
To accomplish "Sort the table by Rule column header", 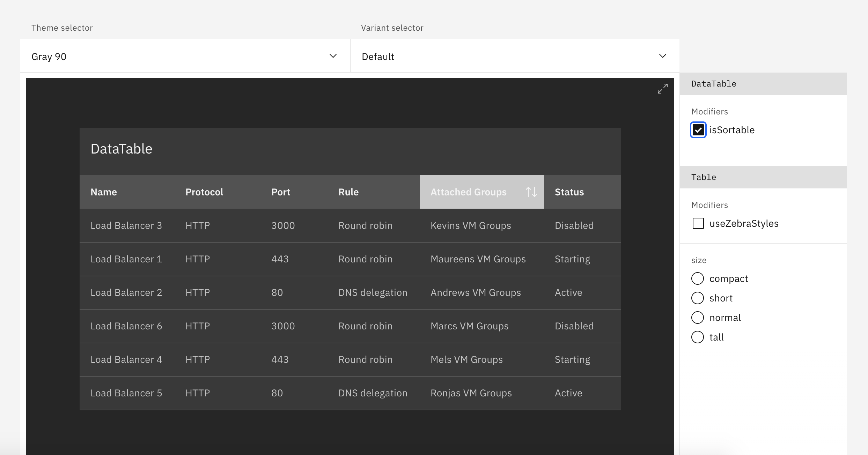I will 374,192.
